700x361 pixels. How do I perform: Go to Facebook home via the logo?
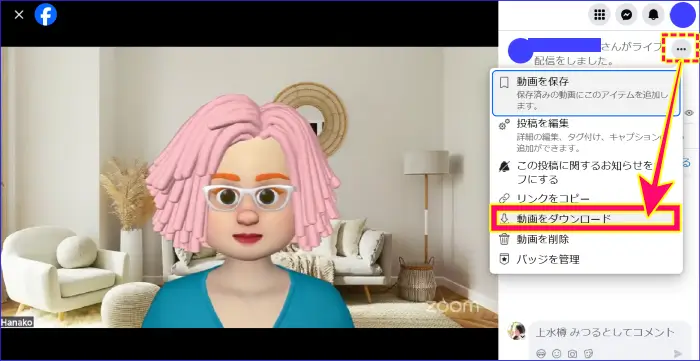click(x=46, y=15)
